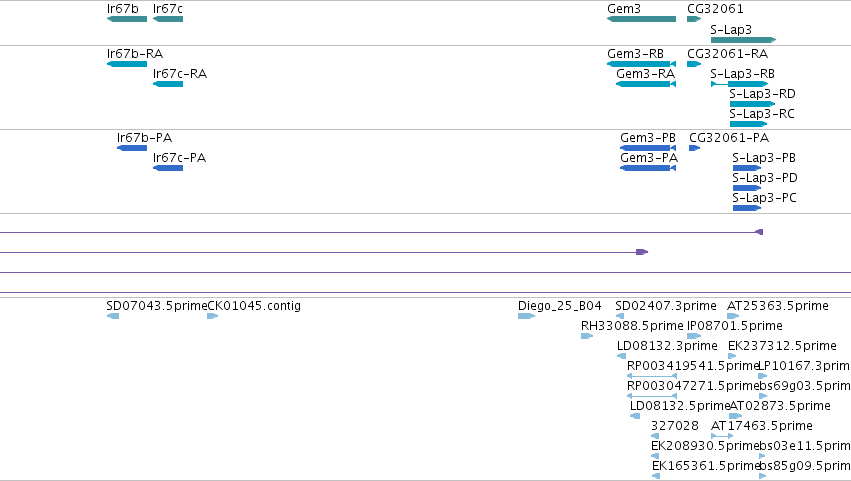Select EST EK165361.5prime
851x481 pixels.
coord(656,477)
